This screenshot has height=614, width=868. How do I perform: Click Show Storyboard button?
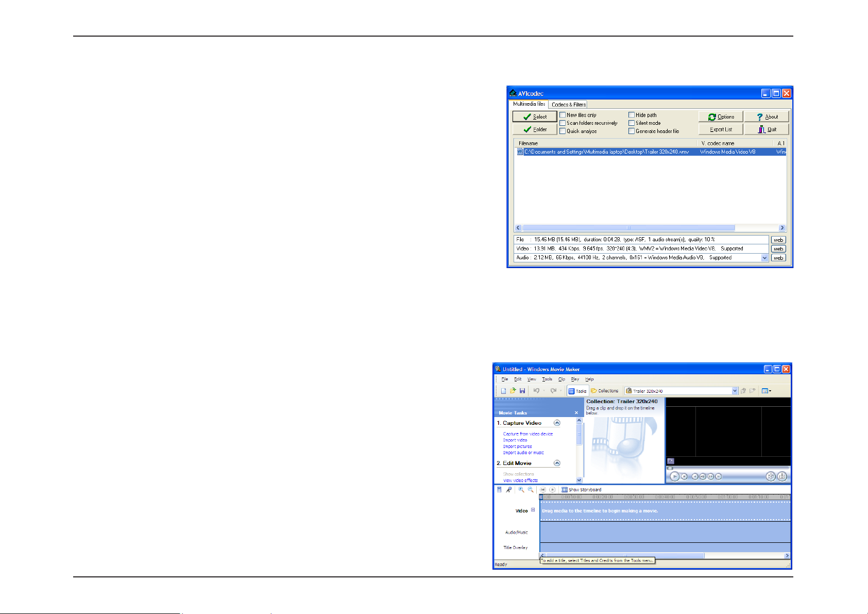coord(582,490)
